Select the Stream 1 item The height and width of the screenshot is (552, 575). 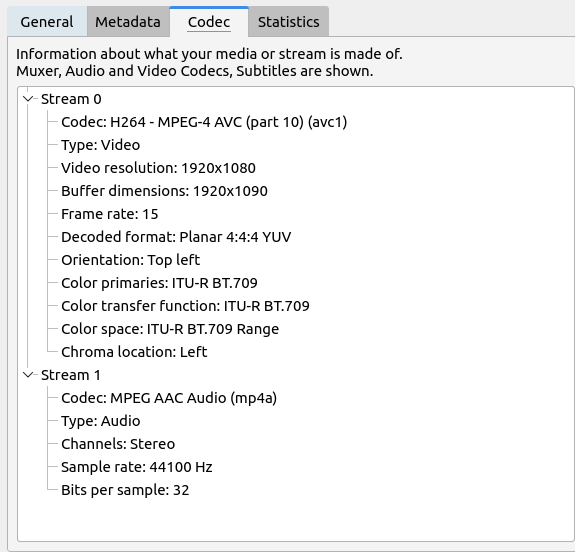click(71, 375)
